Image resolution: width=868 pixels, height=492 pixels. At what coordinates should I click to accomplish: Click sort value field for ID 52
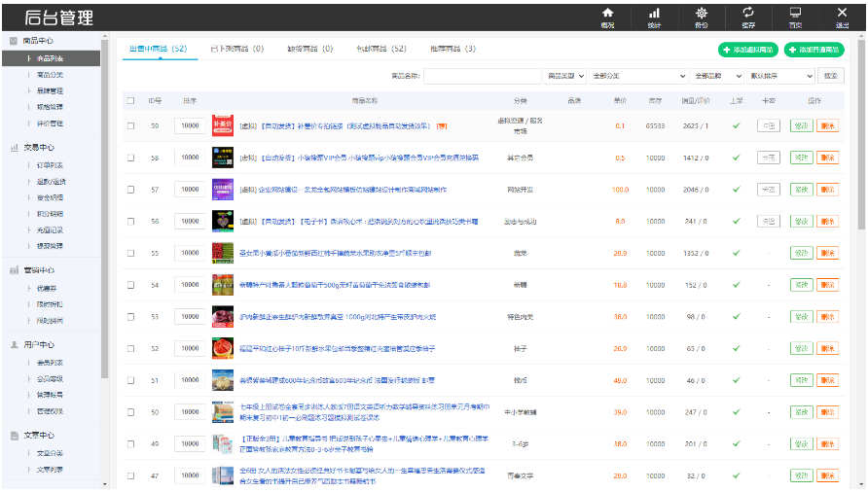point(190,349)
